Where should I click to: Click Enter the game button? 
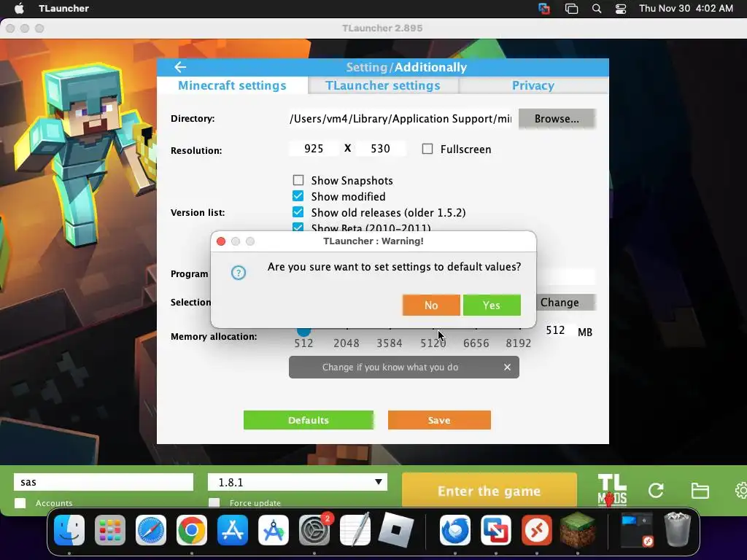(489, 491)
